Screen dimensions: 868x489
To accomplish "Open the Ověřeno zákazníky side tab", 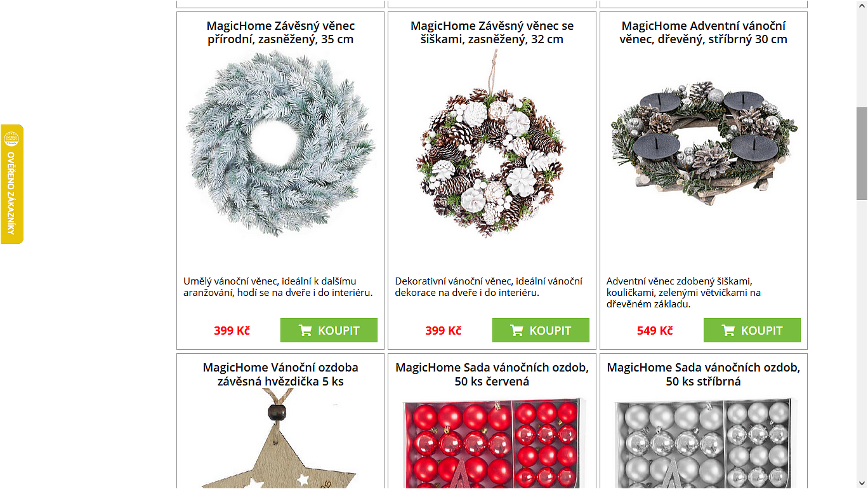I will click(x=12, y=184).
